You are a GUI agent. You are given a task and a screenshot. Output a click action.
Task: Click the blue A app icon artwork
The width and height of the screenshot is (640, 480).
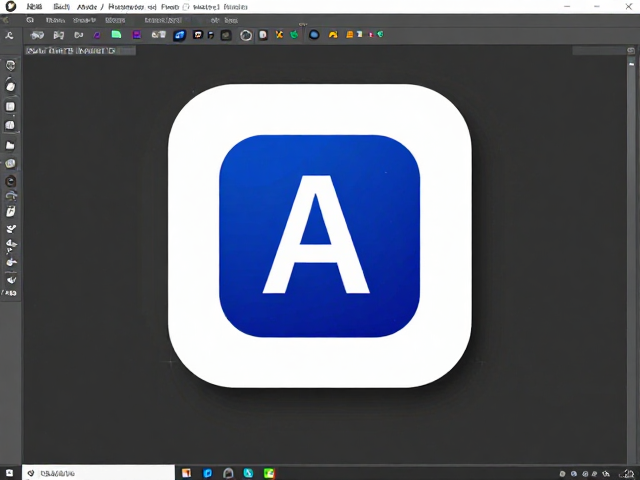coord(320,236)
